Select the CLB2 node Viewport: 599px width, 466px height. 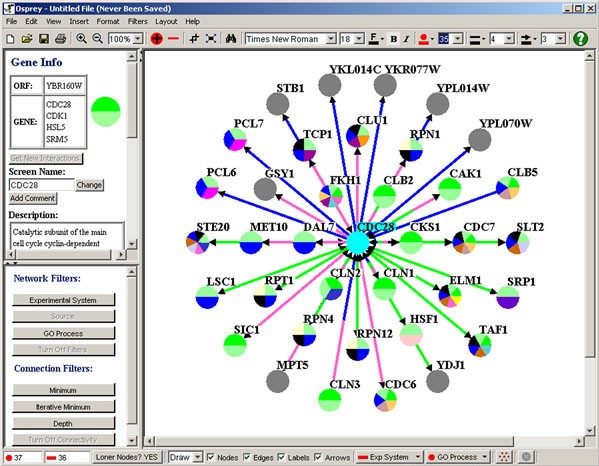(x=384, y=196)
